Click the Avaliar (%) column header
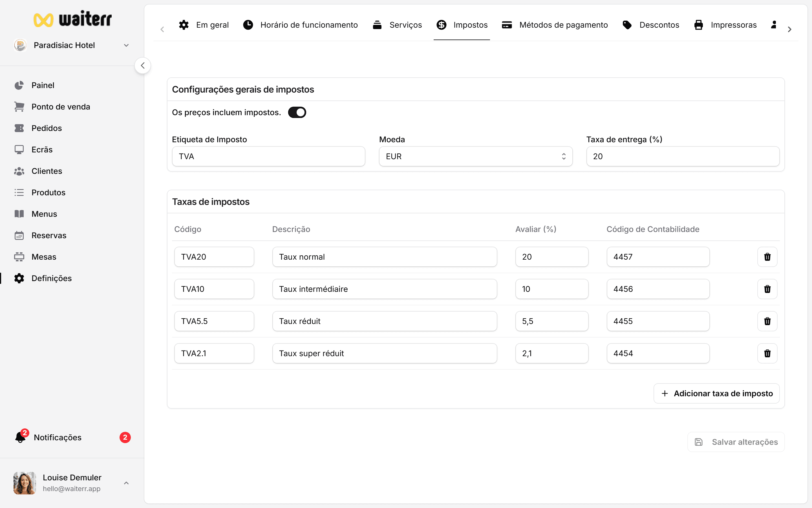Image resolution: width=812 pixels, height=508 pixels. click(536, 229)
